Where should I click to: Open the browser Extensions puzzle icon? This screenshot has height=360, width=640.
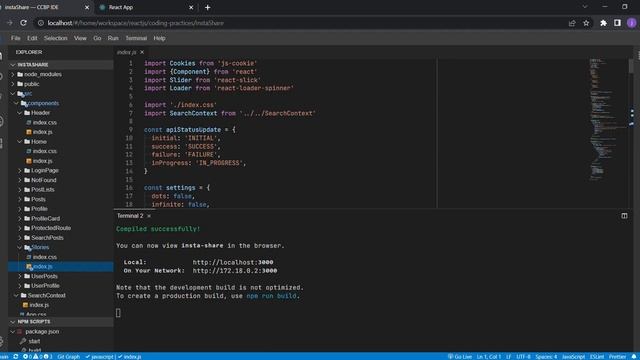(x=603, y=23)
